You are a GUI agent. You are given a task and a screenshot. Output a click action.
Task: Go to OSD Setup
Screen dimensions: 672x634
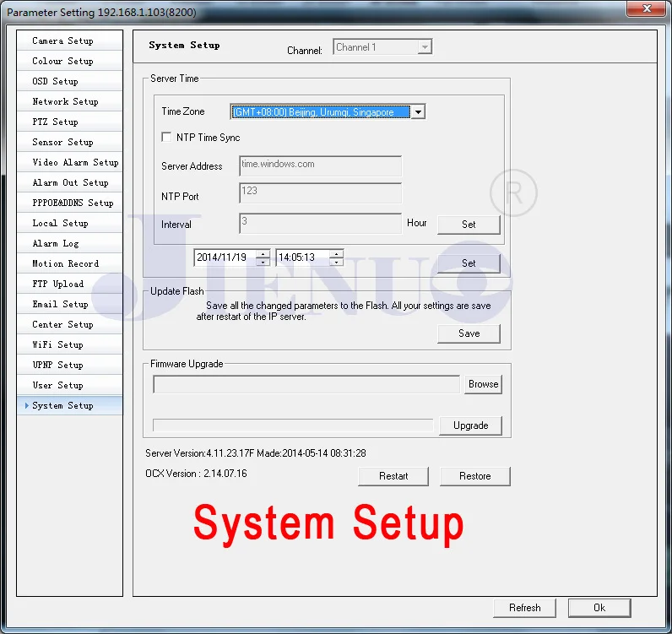(x=69, y=81)
